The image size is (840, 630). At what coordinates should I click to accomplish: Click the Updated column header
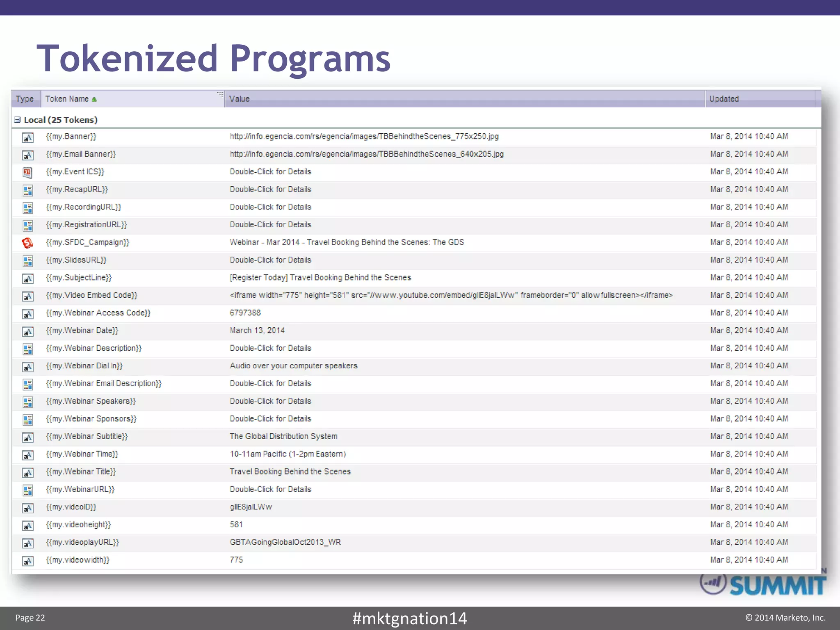coord(760,99)
